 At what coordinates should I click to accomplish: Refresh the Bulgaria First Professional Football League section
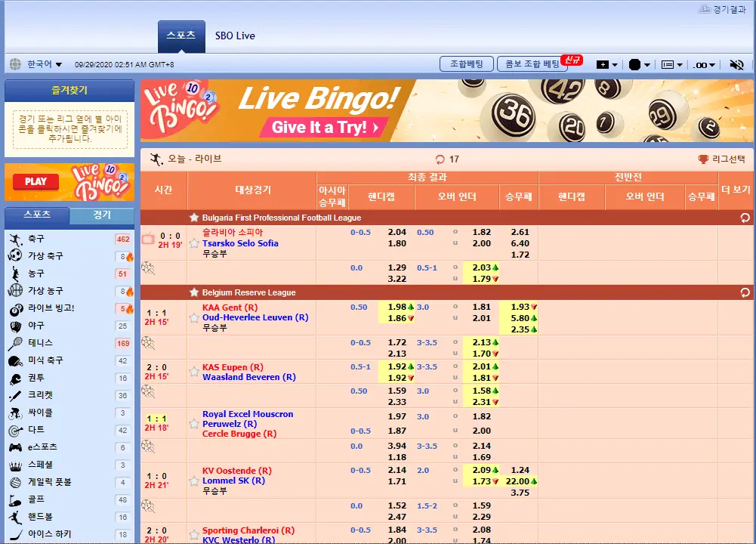745,218
